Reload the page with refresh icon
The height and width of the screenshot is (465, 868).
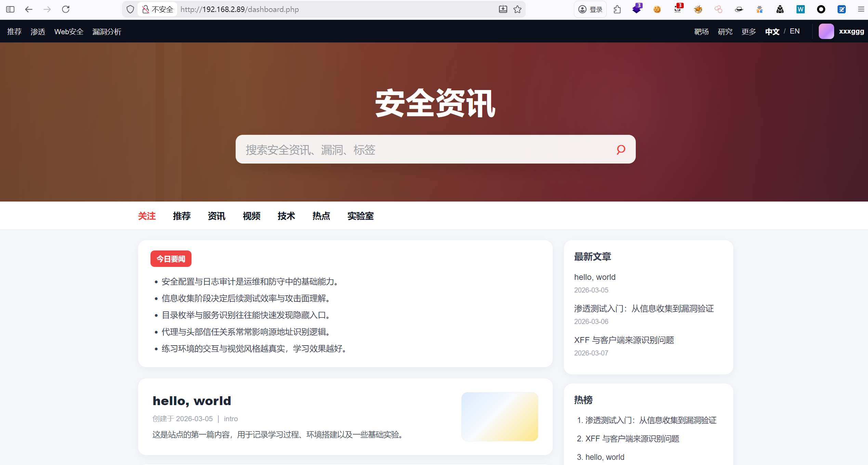tap(66, 9)
